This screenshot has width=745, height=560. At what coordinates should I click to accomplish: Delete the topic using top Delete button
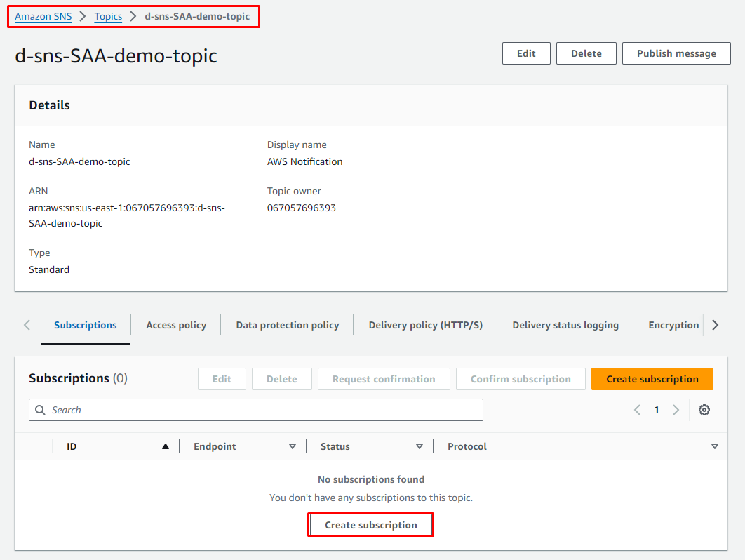[586, 53]
